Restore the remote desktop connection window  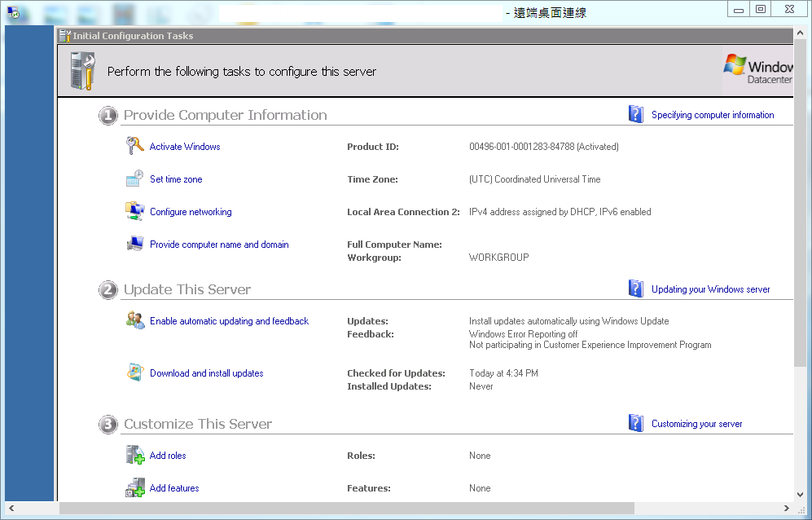[760, 9]
